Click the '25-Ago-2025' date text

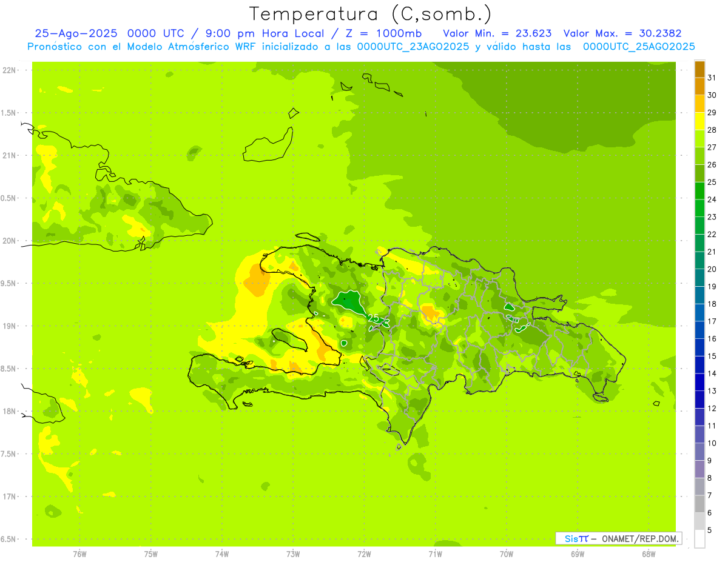[x=76, y=33]
